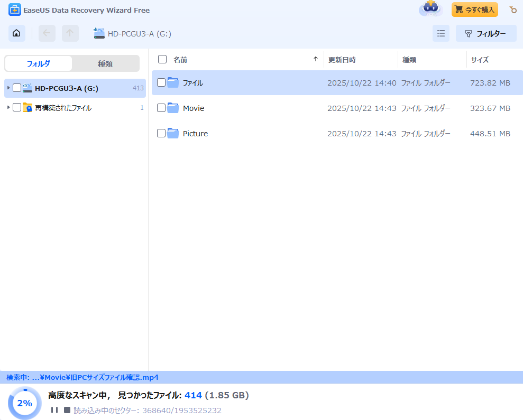Click the robot assistant icon
The image size is (523, 420).
pyautogui.click(x=430, y=10)
